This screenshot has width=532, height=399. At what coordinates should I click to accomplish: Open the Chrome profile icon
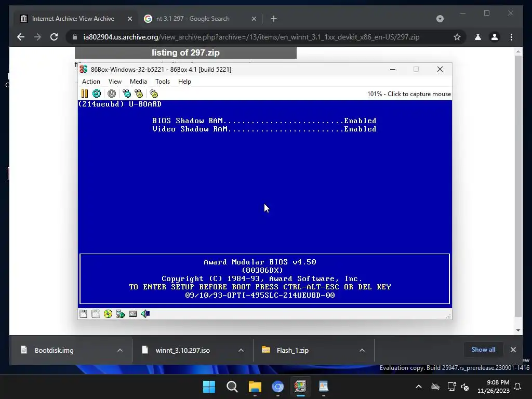coord(495,37)
